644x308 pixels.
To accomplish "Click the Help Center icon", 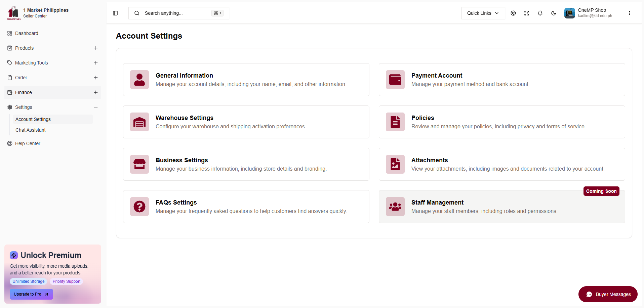I will [9, 143].
